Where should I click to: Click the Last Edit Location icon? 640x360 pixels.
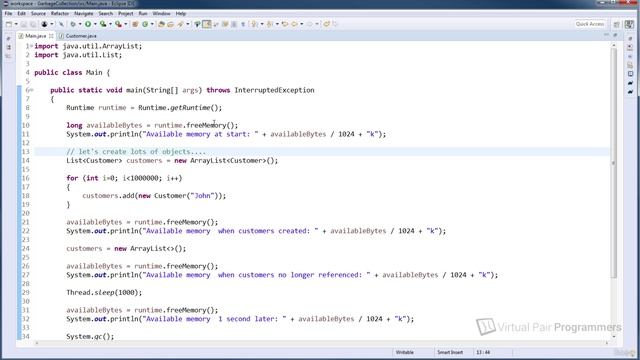tap(285, 24)
